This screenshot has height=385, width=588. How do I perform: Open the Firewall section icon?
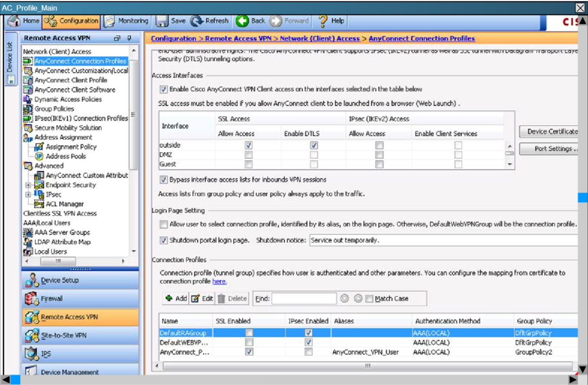click(32, 298)
